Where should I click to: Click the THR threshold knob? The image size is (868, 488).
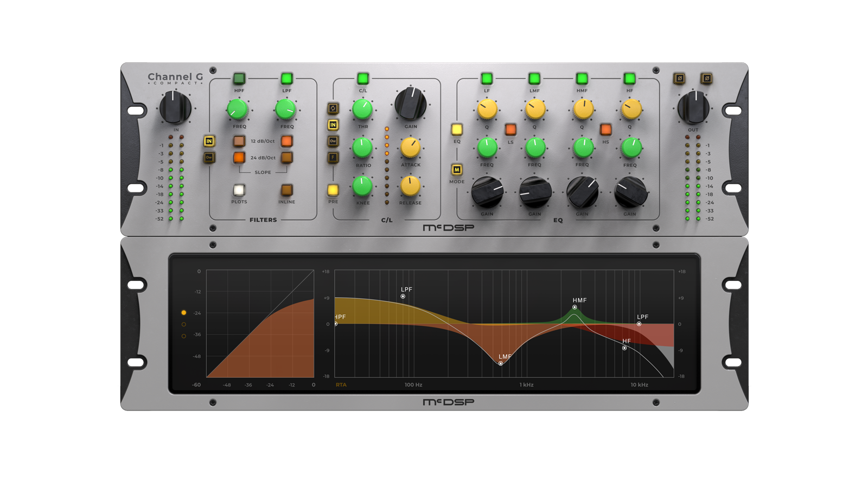(362, 110)
